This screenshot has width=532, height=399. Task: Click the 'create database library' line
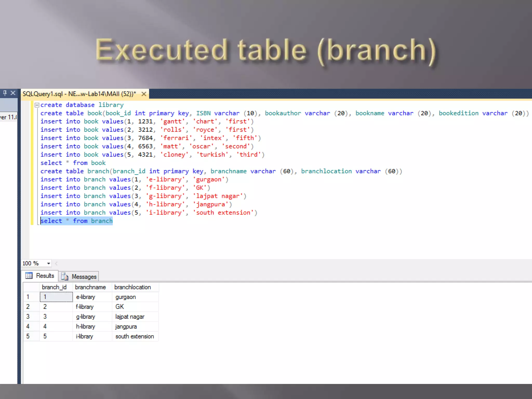click(x=82, y=105)
